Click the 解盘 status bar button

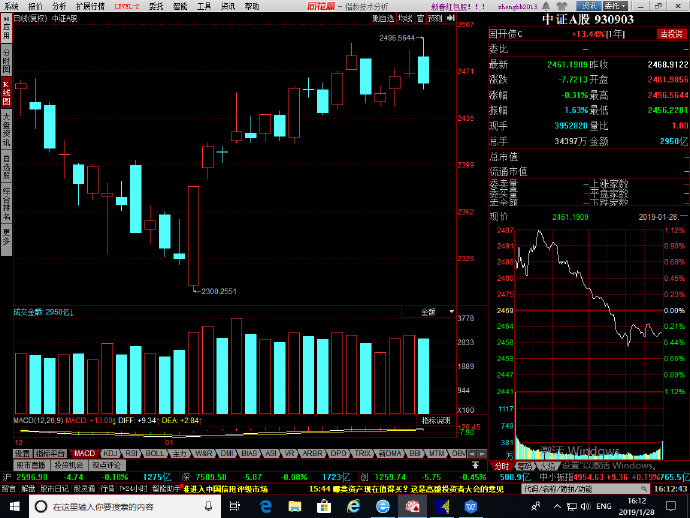click(x=28, y=489)
